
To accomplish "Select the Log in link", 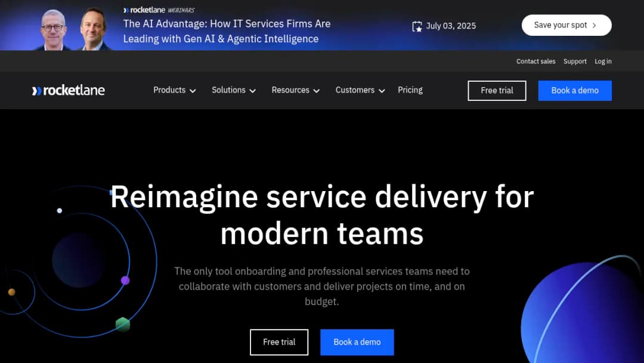I will (603, 61).
